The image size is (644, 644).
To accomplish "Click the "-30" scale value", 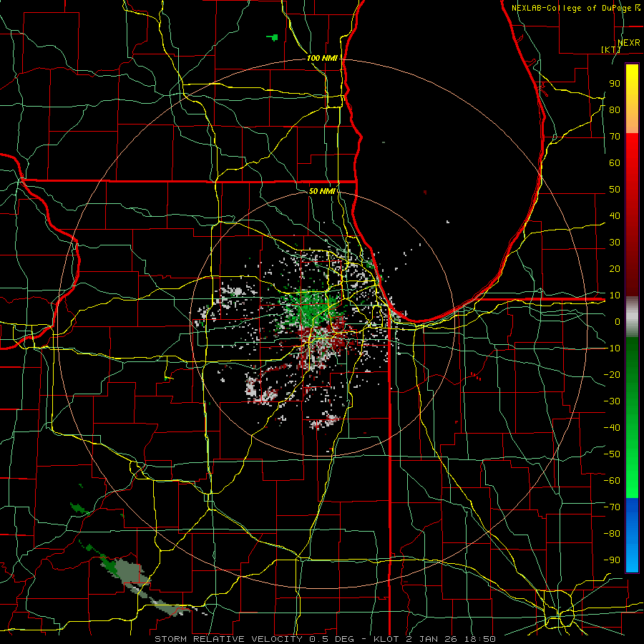I will click(x=612, y=401).
